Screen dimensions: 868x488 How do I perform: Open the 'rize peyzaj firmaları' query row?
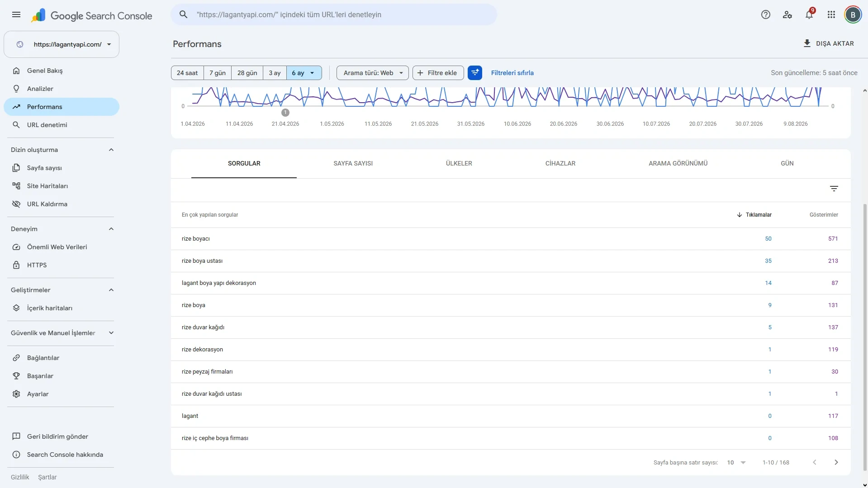511,372
